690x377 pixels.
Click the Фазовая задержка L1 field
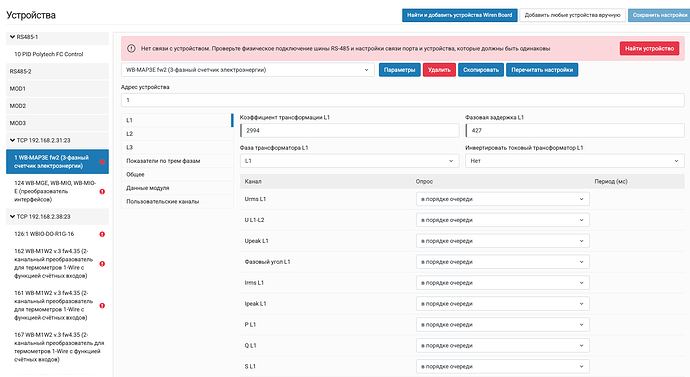(x=575, y=131)
